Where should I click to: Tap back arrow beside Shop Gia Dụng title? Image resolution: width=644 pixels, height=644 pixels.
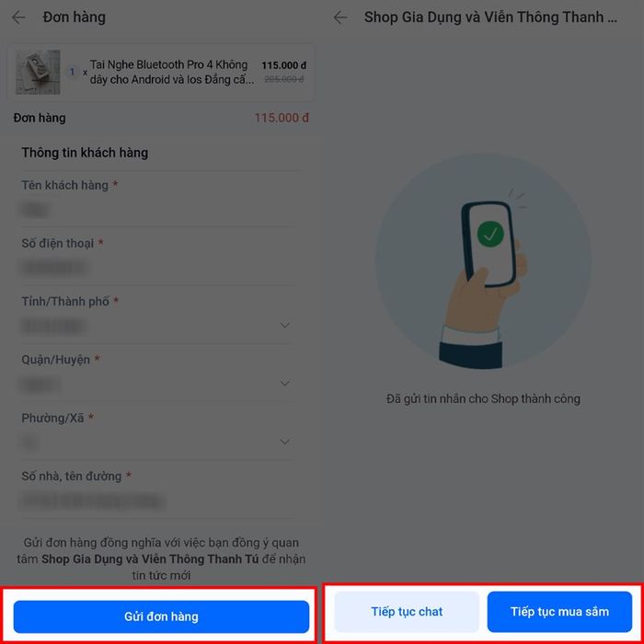[x=340, y=17]
